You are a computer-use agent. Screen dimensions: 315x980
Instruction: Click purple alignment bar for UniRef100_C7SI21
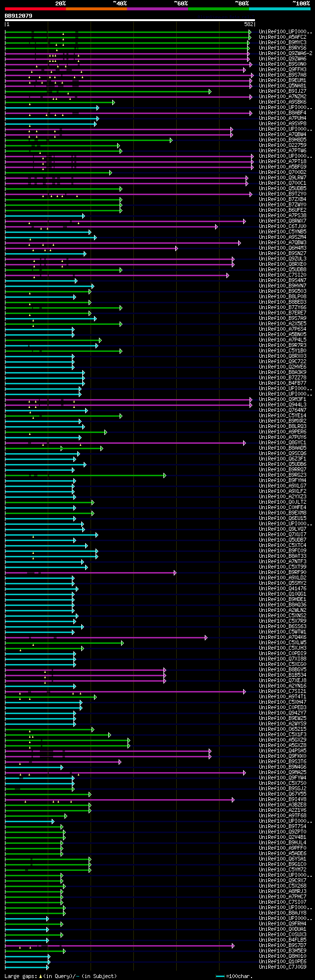[125, 691]
